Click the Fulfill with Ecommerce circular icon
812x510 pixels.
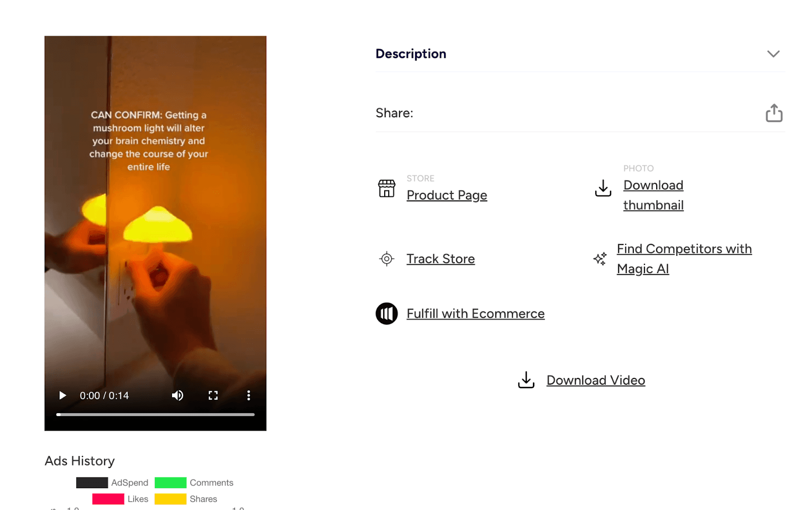point(387,314)
